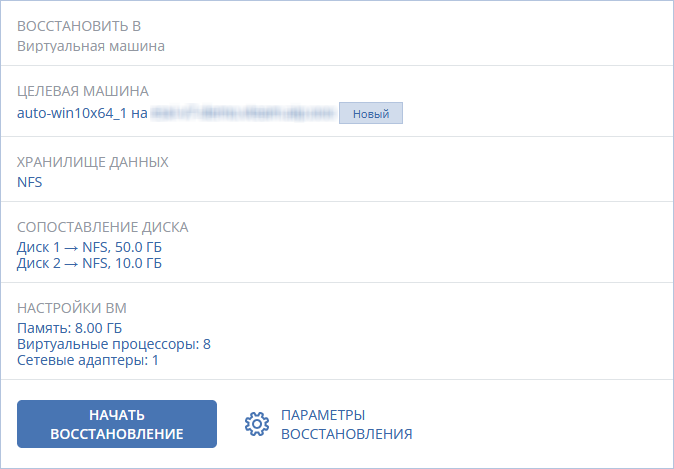Open ПАРАМЕТРЫ ВОССТАНОВЛЕНИЯ text link
Image resolution: width=674 pixels, height=469 pixels.
346,424
